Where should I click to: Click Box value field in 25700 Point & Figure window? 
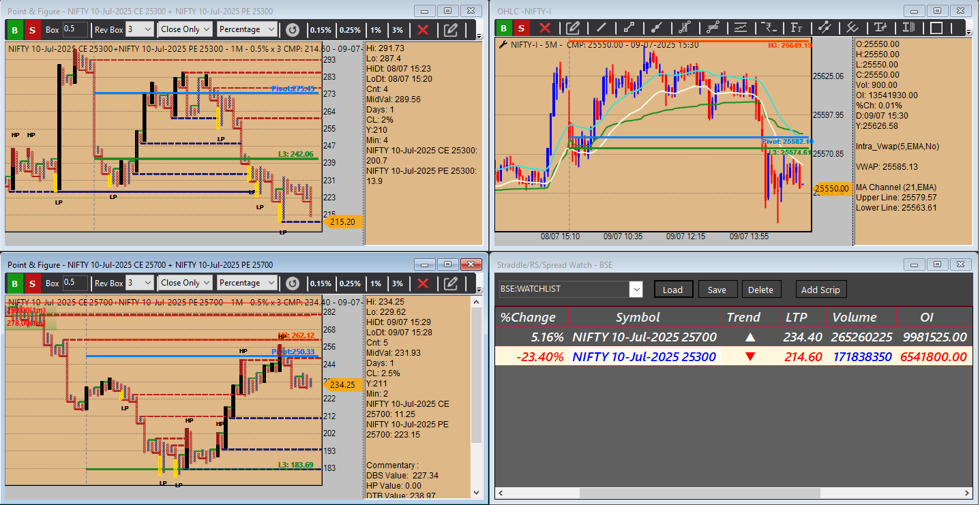[75, 283]
